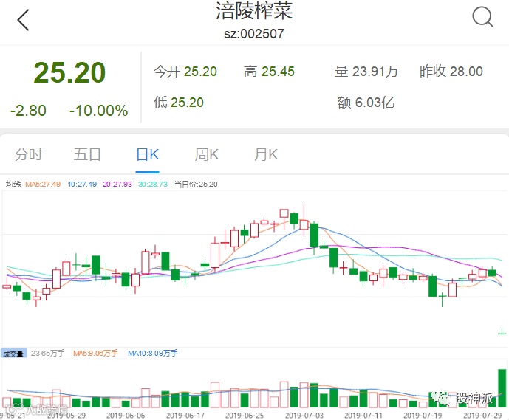This screenshot has height=420, width=509.
Task: Click the 高 25.45 value
Action: [269, 72]
